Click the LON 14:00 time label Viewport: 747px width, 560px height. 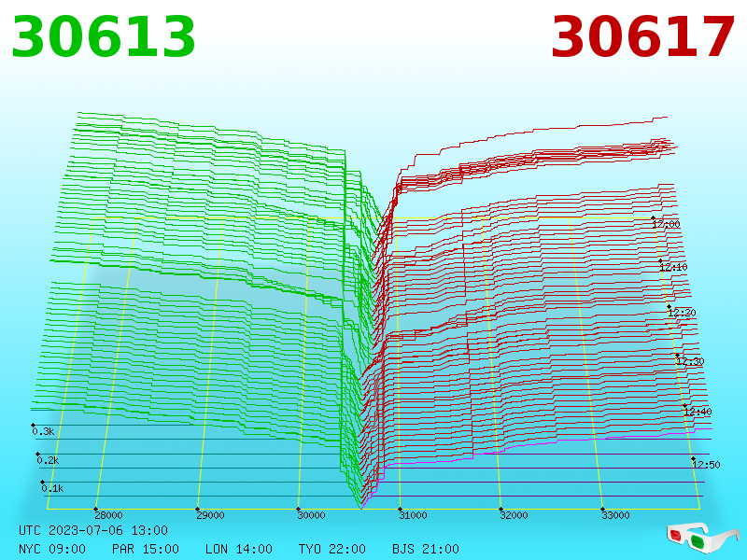click(239, 549)
